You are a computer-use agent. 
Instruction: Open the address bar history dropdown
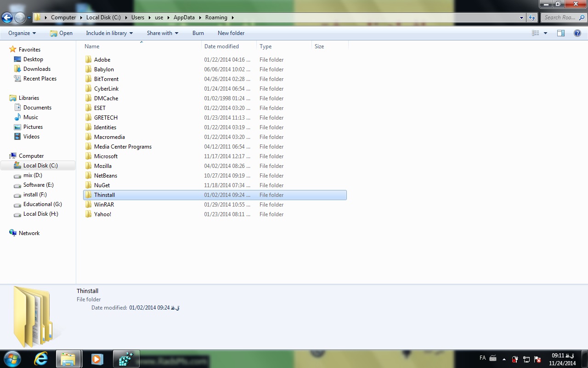(521, 17)
